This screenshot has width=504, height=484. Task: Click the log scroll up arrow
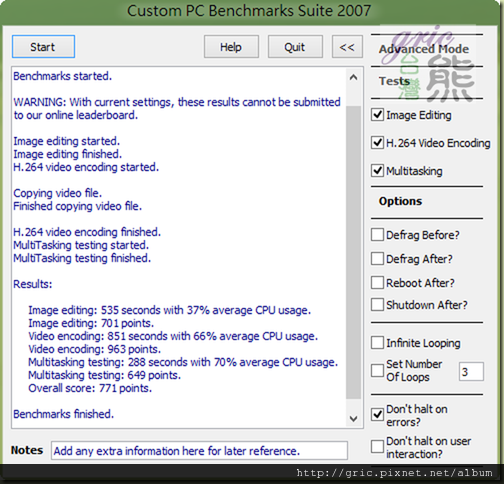[353, 78]
